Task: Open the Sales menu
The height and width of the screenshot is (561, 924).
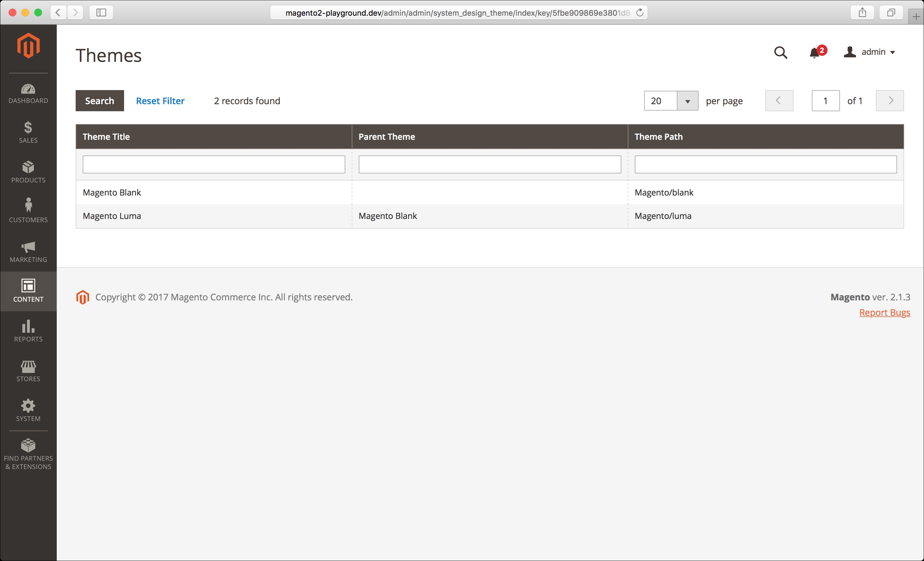Action: coord(29,132)
